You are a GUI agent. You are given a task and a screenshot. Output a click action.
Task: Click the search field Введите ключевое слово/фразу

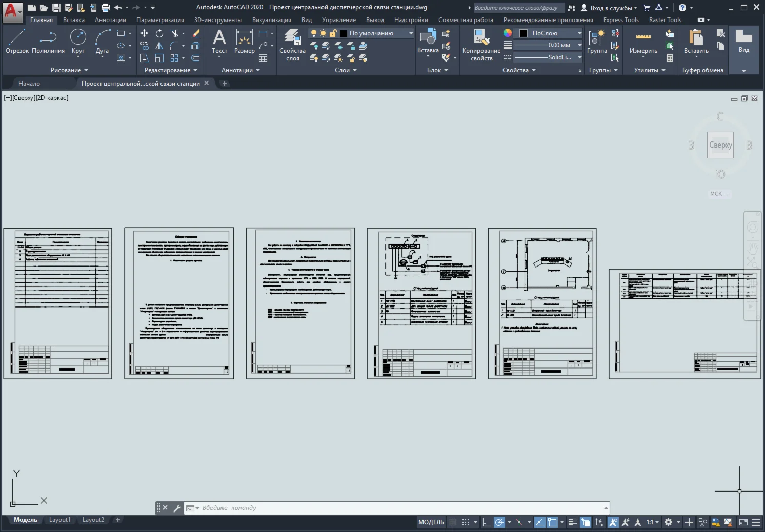tap(518, 8)
